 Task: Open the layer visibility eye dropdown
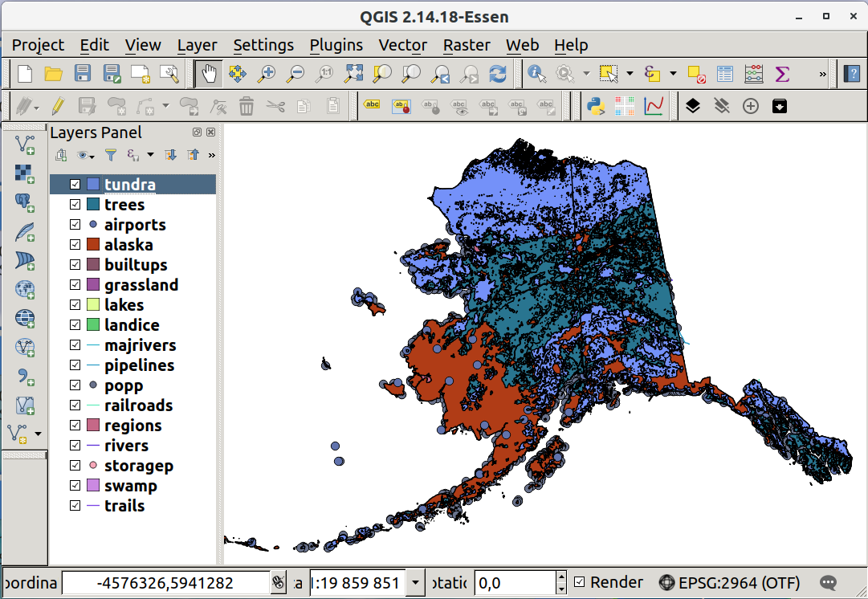(92, 157)
